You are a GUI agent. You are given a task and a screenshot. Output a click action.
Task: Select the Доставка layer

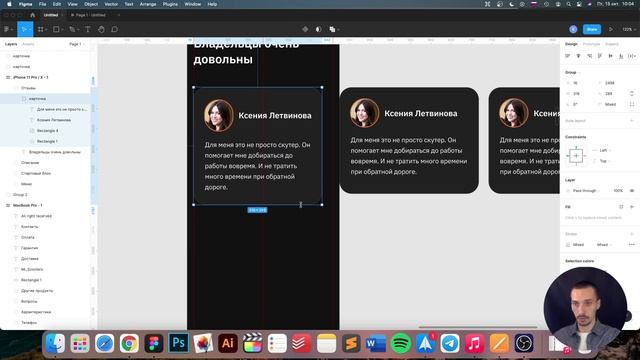pyautogui.click(x=29, y=259)
